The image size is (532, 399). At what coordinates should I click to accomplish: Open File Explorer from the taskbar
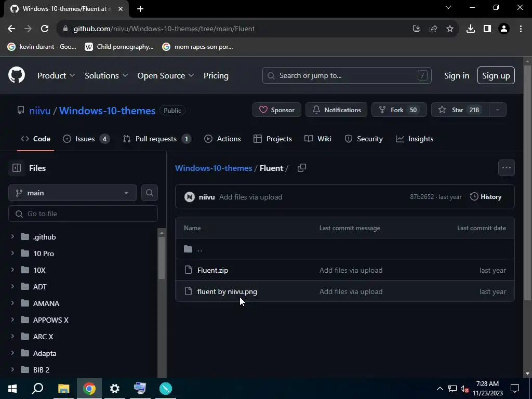pyautogui.click(x=63, y=389)
